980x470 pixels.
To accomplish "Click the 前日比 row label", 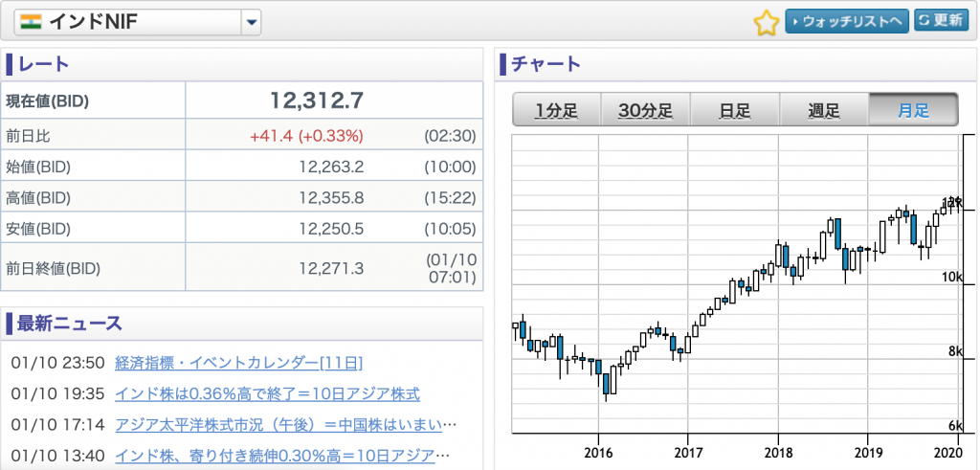I will 27,136.
